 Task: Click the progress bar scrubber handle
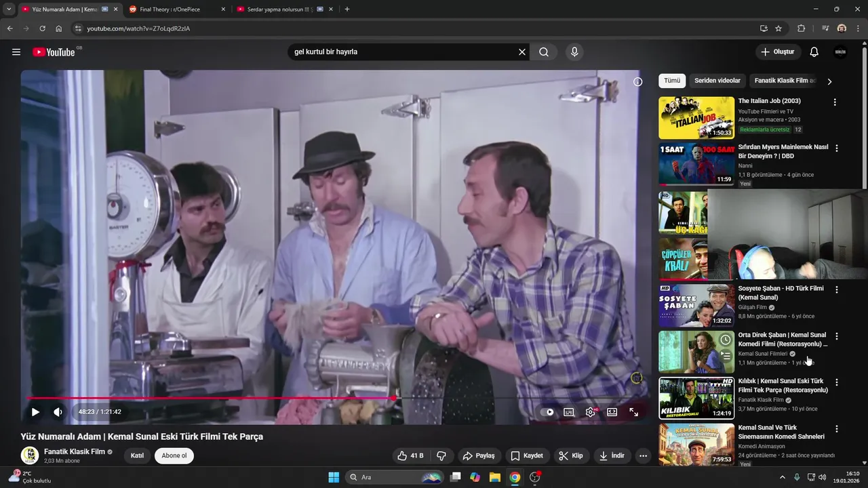[393, 399]
